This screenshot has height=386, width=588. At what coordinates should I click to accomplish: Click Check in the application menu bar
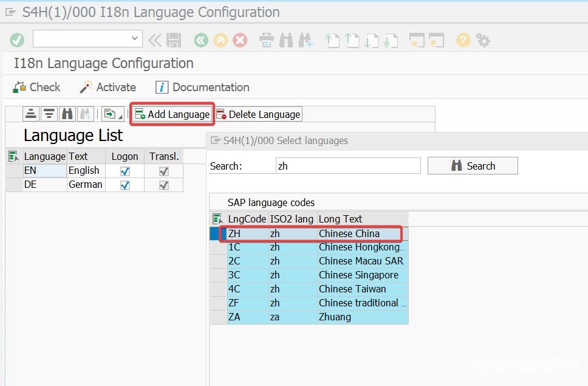pyautogui.click(x=35, y=87)
